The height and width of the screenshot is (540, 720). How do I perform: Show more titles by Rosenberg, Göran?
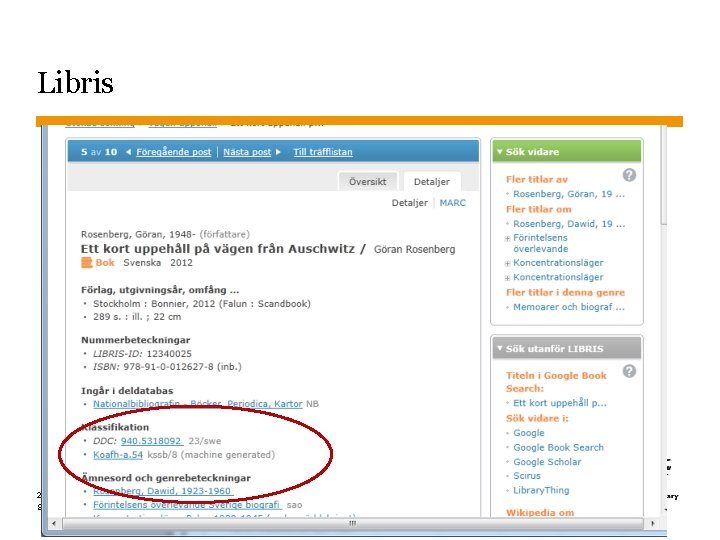point(568,194)
